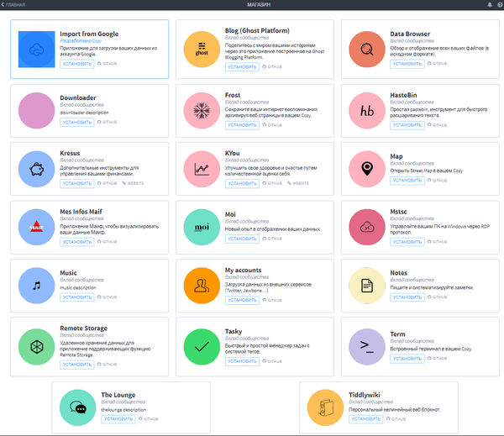Install the KYou app
This screenshot has width=504, height=436.
coord(242,183)
